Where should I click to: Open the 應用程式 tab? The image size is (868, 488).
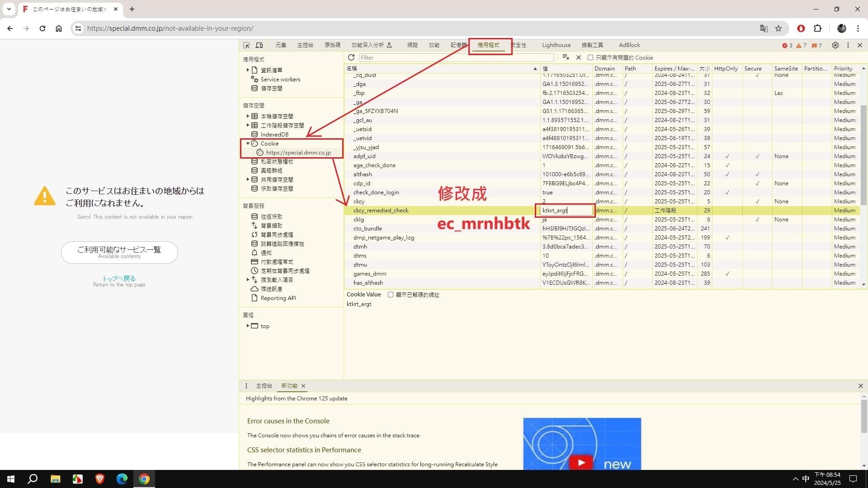[x=488, y=45]
